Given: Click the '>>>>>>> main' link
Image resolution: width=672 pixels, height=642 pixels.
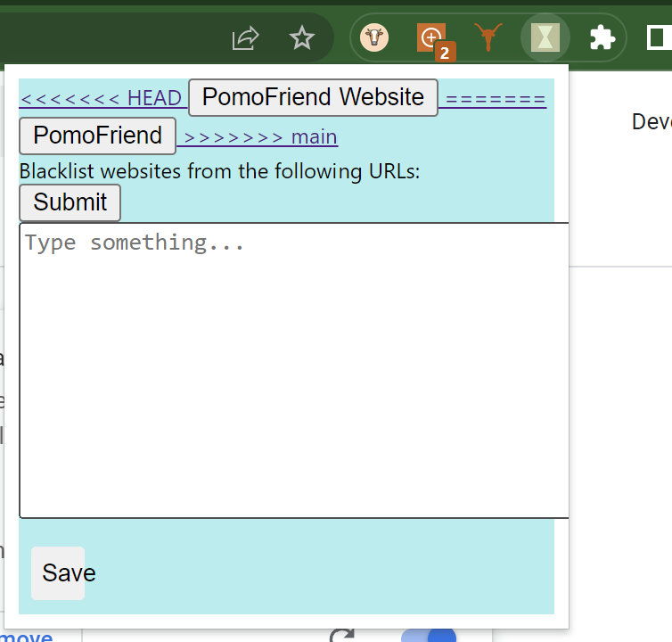Looking at the screenshot, I should (x=260, y=137).
